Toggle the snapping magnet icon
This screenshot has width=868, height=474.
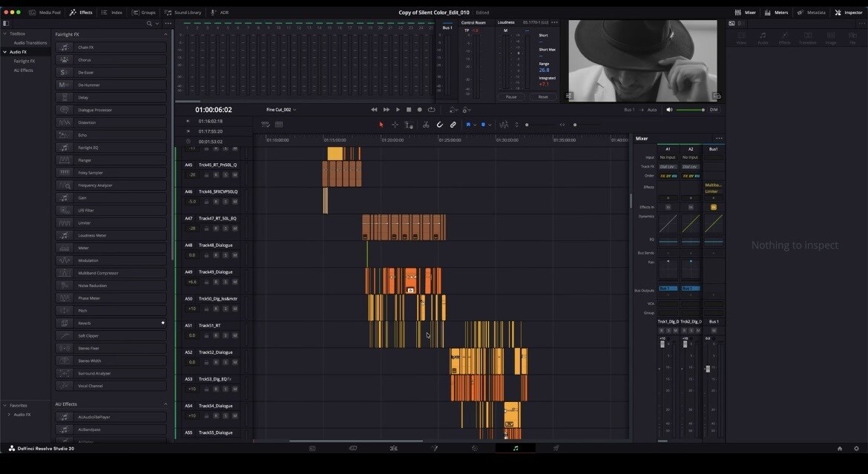pyautogui.click(x=439, y=125)
